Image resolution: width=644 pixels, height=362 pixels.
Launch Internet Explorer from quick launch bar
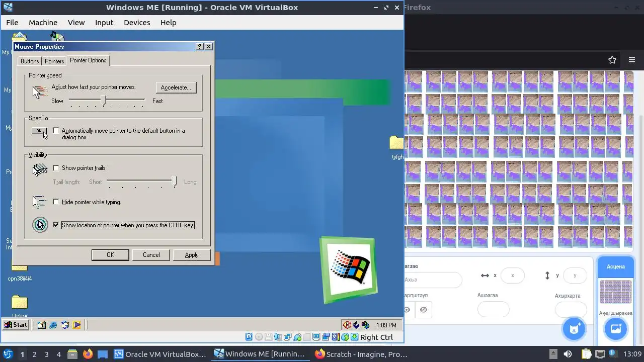point(53,325)
